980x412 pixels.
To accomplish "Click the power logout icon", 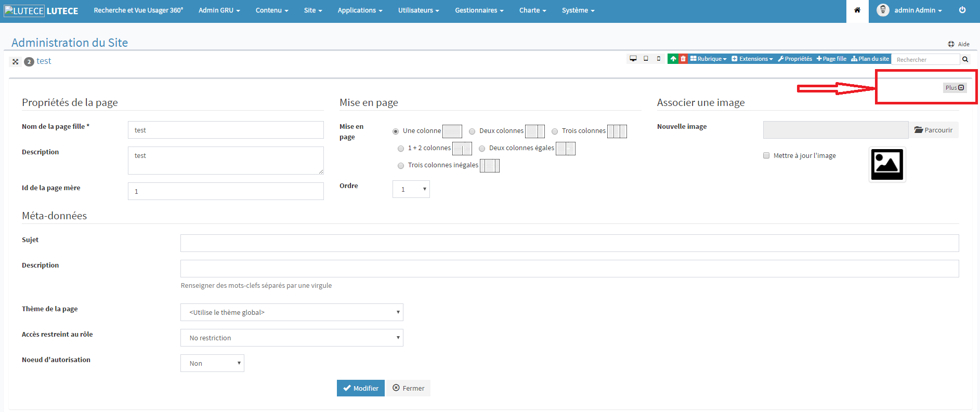I will (x=962, y=10).
